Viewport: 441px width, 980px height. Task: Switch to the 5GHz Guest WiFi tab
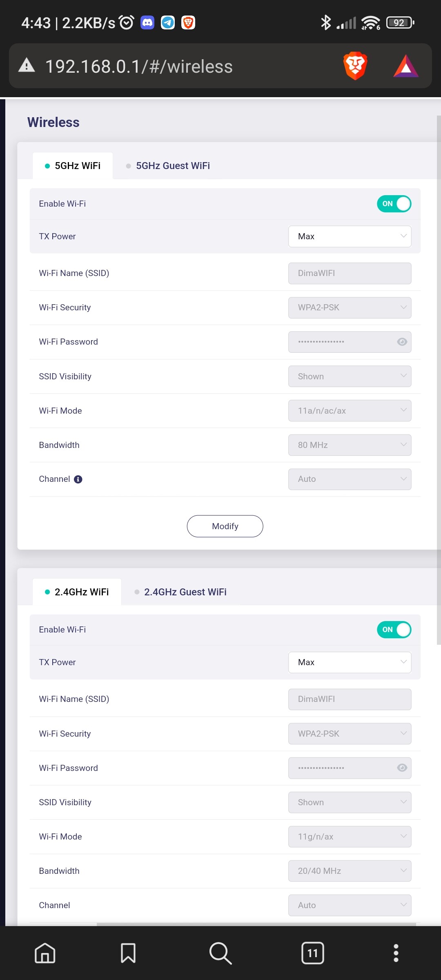[172, 166]
